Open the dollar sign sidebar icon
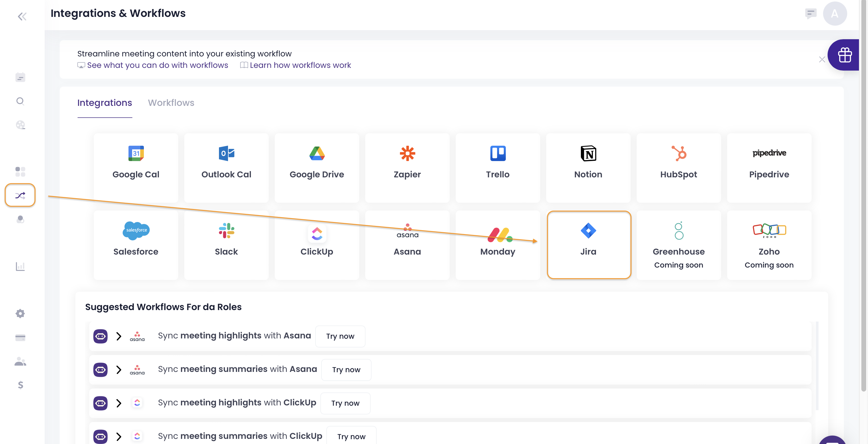Image resolution: width=868 pixels, height=444 pixels. pyautogui.click(x=20, y=385)
